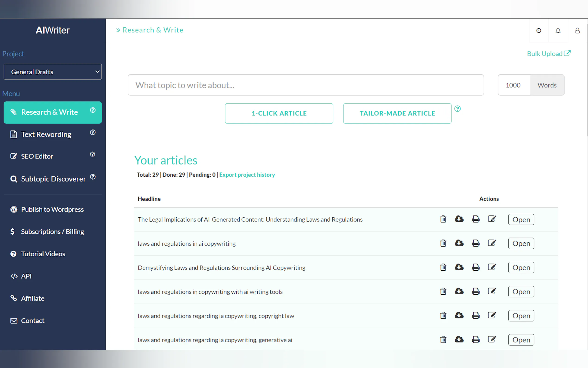Click the Bulk Upload link

(548, 54)
